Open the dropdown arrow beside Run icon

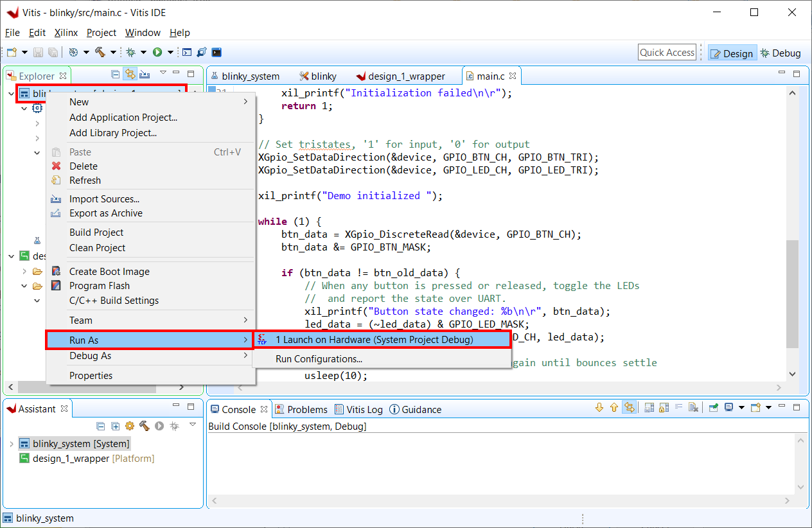point(170,52)
